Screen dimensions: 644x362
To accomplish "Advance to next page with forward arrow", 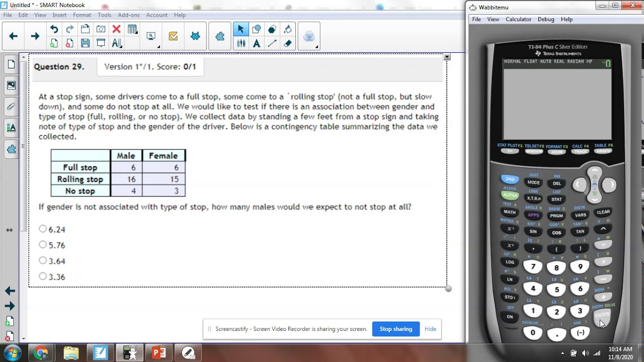I will click(x=35, y=36).
